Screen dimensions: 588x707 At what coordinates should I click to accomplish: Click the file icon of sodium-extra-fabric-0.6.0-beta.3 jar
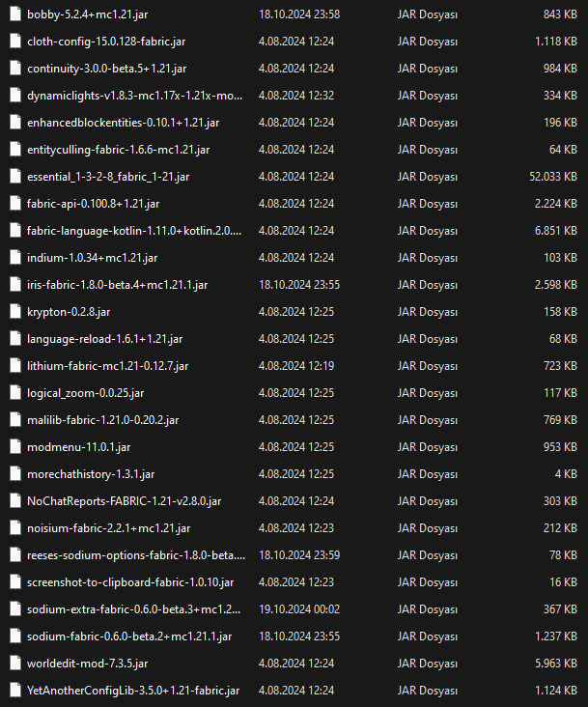pyautogui.click(x=15, y=609)
